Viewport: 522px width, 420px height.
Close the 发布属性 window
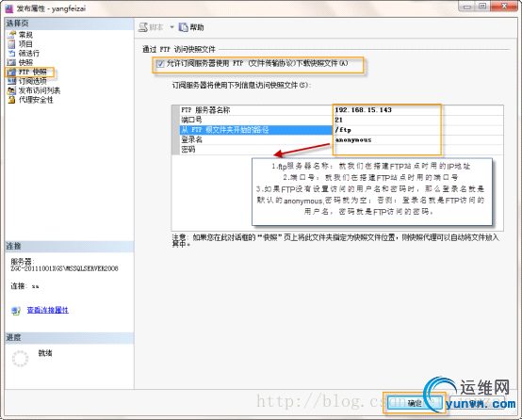click(x=504, y=7)
